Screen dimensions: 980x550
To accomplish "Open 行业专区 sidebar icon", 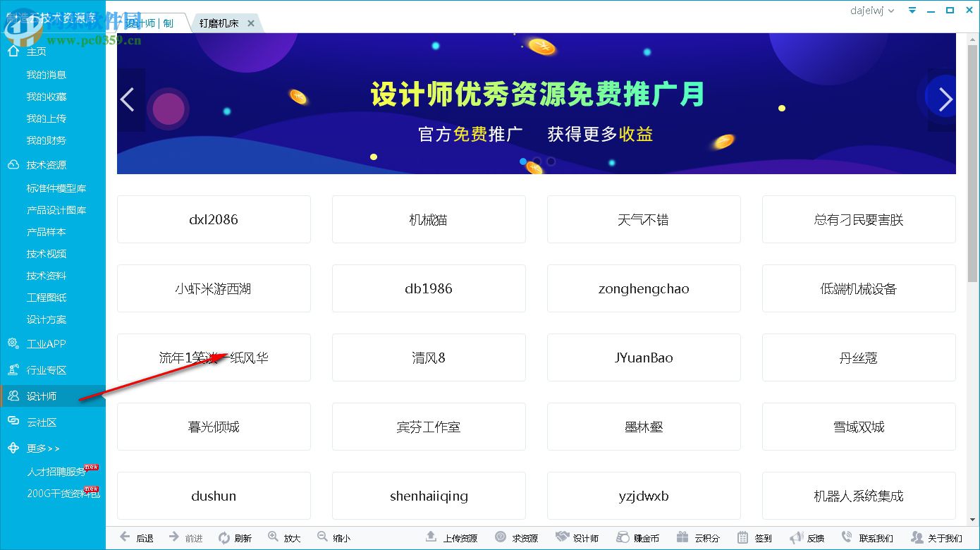I will pyautogui.click(x=13, y=369).
